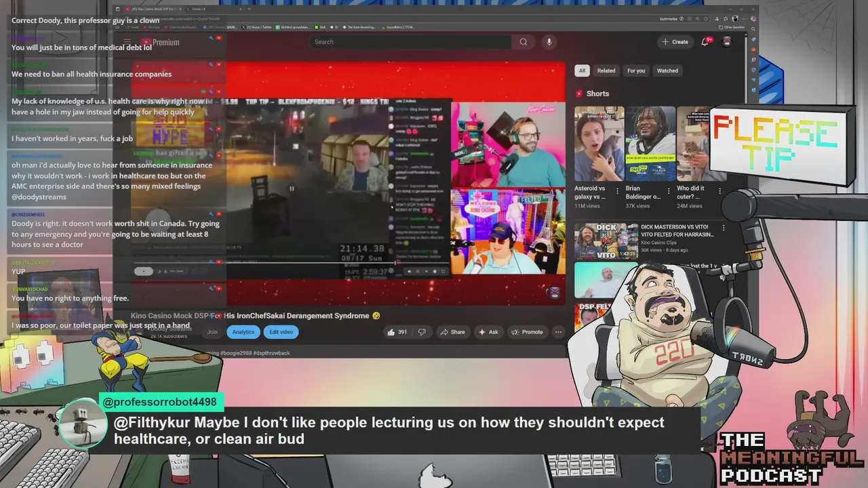868x488 pixels.
Task: Select the Watched filter chip
Action: pos(667,70)
